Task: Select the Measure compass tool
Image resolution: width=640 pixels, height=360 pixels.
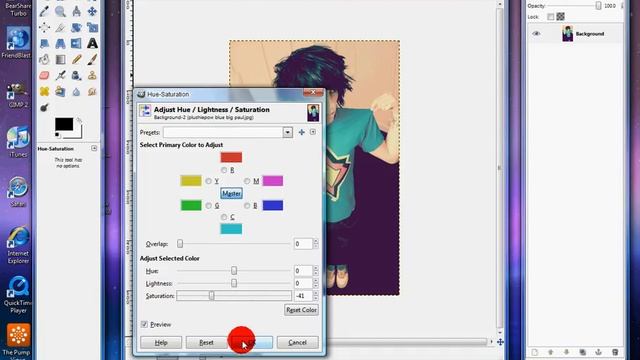Action: (x=76, y=11)
